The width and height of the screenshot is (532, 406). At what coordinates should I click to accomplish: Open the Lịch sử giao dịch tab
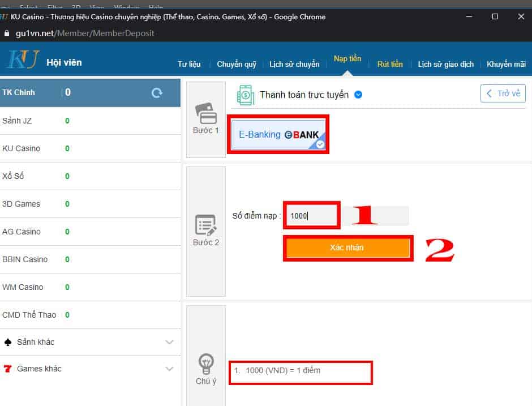(x=445, y=64)
